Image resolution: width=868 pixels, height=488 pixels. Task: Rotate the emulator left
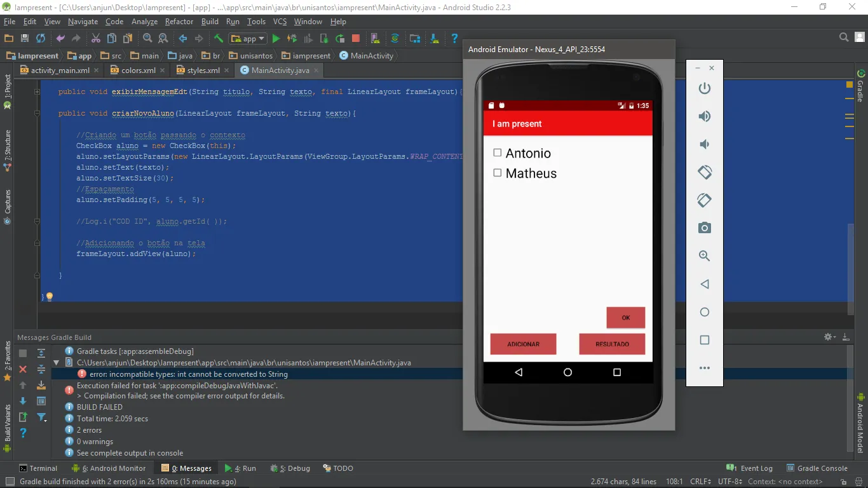[704, 172]
